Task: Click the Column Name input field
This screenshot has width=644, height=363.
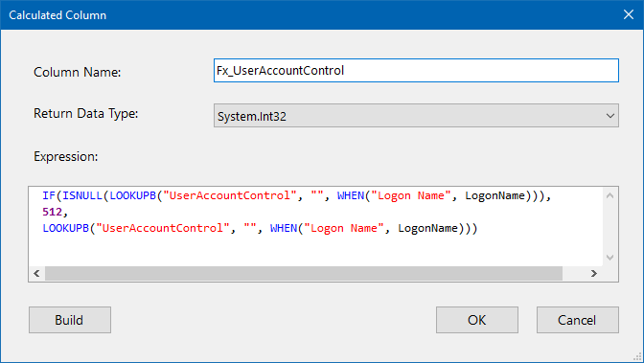Action: (x=416, y=71)
